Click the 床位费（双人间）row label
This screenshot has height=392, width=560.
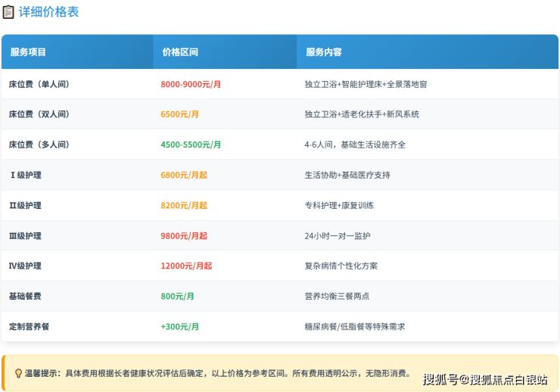(x=39, y=114)
